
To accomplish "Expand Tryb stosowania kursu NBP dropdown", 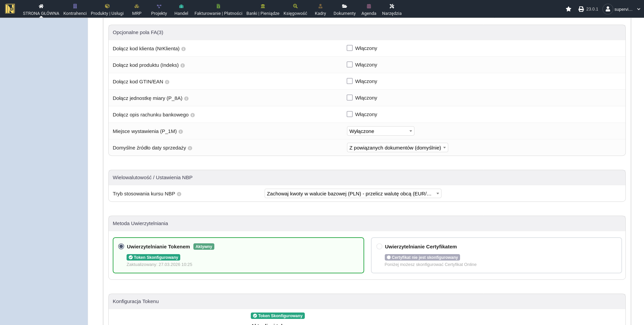I will point(353,194).
